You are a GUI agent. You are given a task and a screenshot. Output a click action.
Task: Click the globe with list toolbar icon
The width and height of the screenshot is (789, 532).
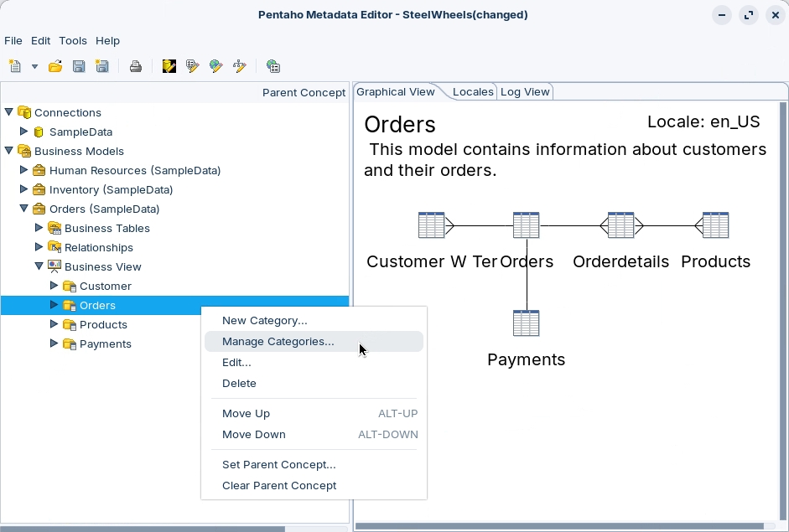[x=273, y=66]
